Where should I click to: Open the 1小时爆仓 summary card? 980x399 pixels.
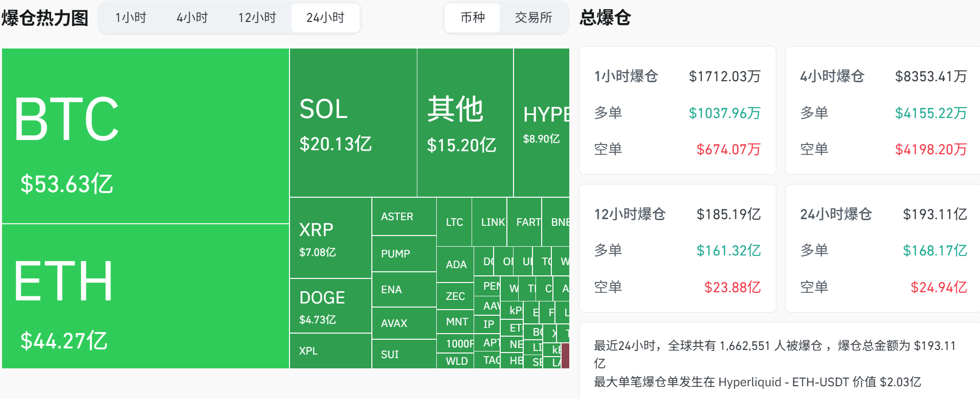click(x=677, y=110)
